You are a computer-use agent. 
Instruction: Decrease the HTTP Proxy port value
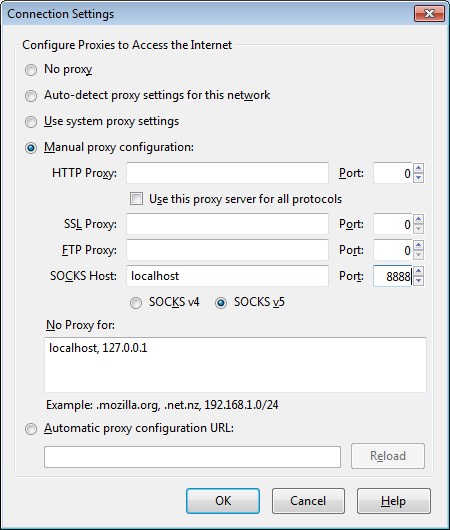pos(419,178)
